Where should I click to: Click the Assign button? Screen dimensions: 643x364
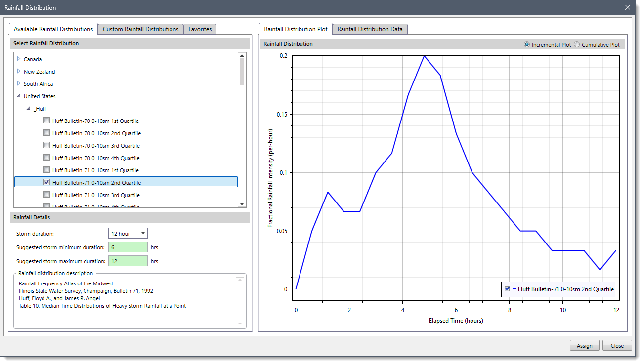point(584,346)
